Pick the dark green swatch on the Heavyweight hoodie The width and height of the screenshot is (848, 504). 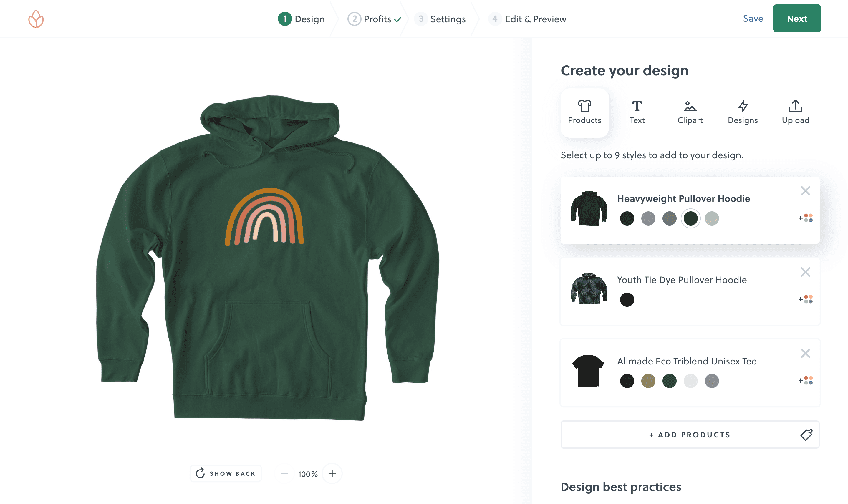(690, 219)
